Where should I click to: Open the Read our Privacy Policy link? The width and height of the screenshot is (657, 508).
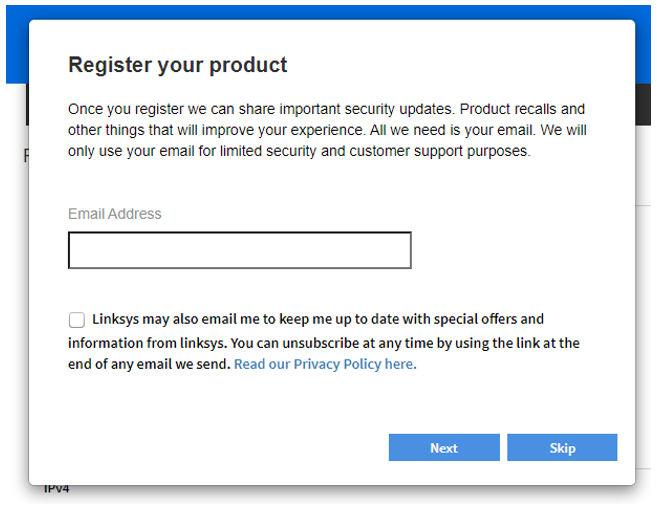click(325, 364)
